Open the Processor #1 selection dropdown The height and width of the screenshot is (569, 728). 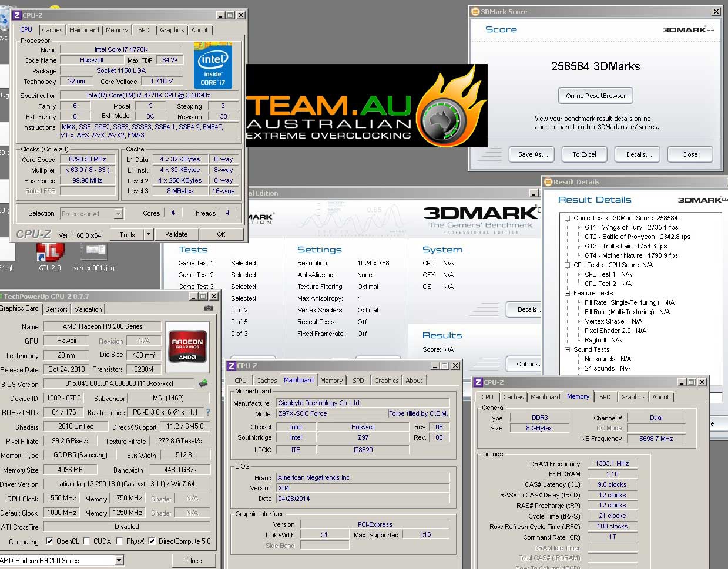[x=118, y=214]
